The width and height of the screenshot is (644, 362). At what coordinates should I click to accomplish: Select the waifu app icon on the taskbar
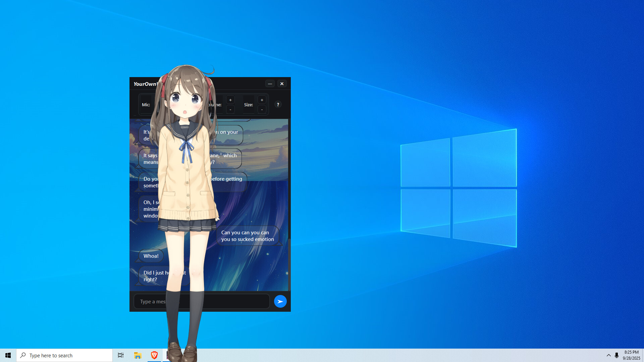point(169,355)
